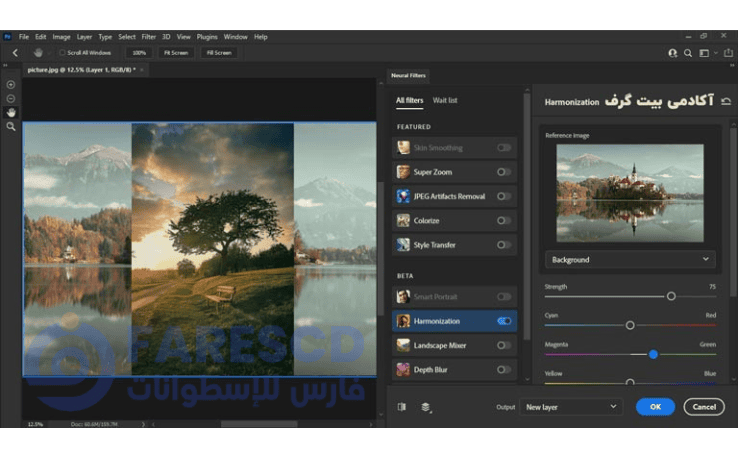The height and width of the screenshot is (458, 738).
Task: Click the 100% zoom button
Action: click(x=139, y=53)
